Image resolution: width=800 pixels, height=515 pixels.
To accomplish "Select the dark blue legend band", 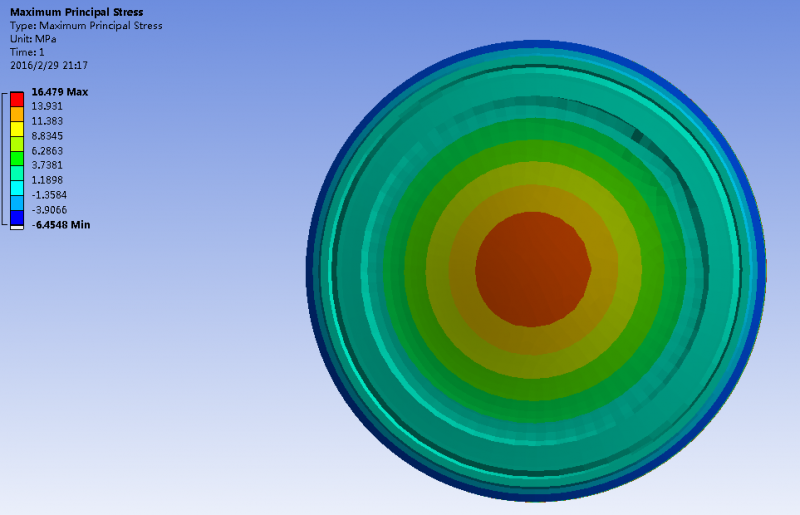I will coord(17,217).
